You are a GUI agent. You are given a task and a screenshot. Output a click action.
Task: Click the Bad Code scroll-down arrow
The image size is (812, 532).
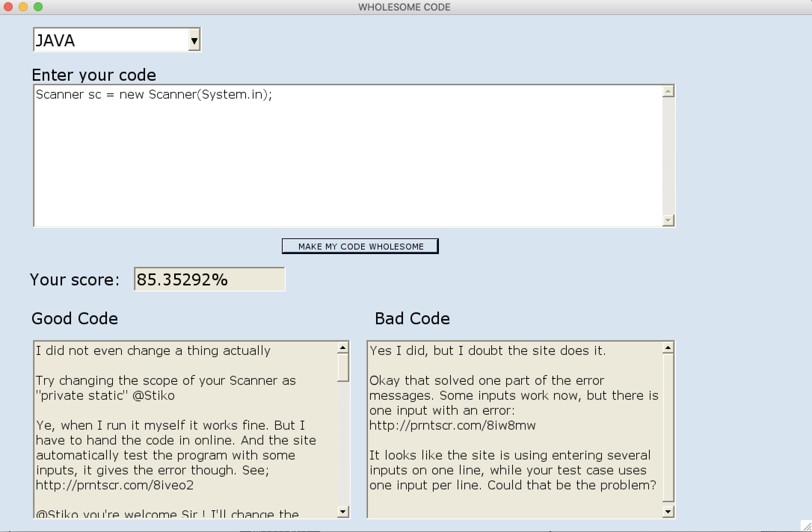(x=668, y=511)
